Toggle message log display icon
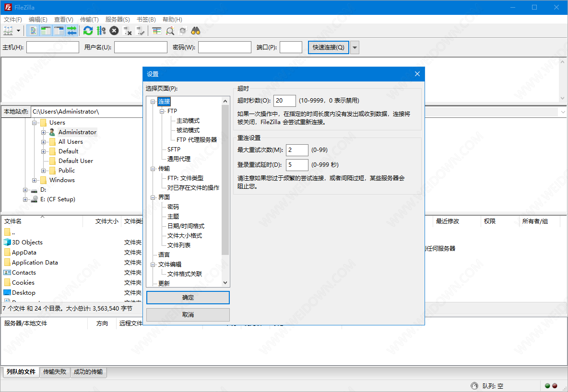 coord(33,31)
